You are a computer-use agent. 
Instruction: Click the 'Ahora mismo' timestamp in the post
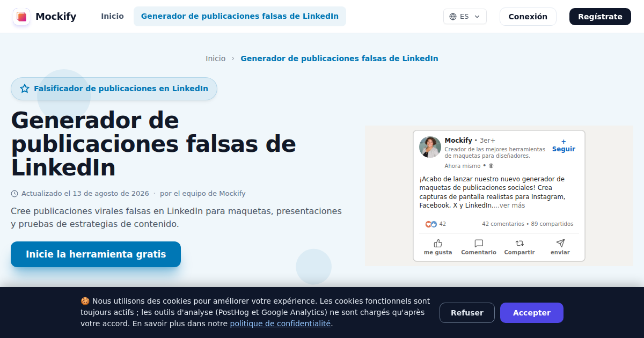pyautogui.click(x=463, y=166)
